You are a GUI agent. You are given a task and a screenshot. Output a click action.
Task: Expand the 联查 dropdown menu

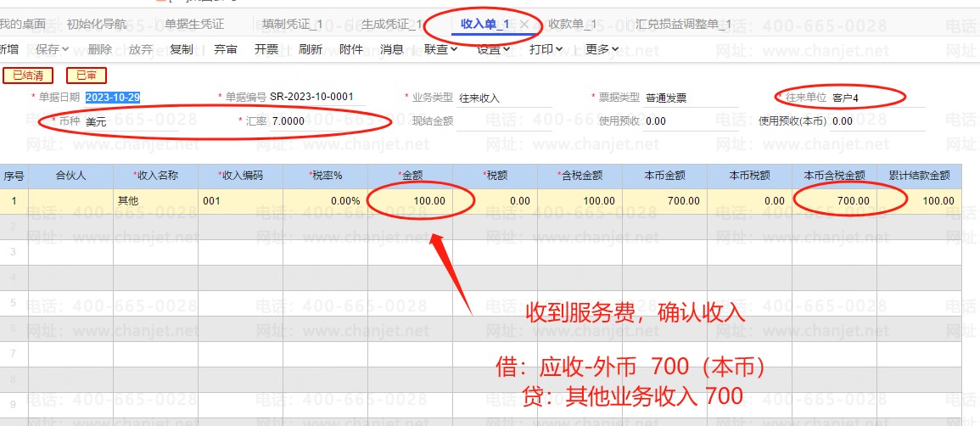(x=440, y=49)
